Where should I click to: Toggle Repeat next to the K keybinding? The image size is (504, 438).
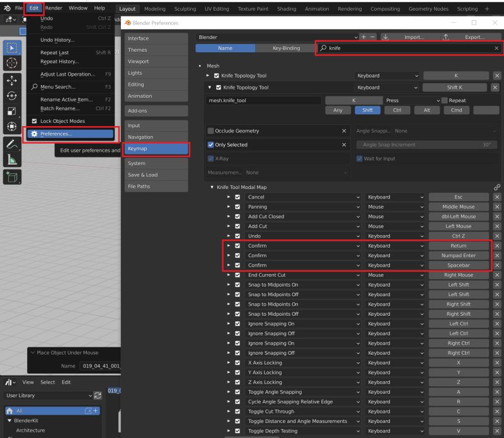point(444,100)
